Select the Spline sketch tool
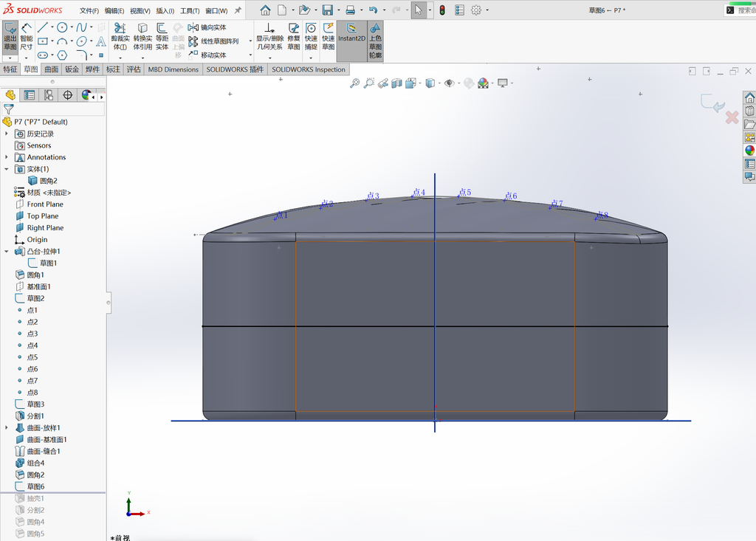Image resolution: width=756 pixels, height=541 pixels. pyautogui.click(x=81, y=27)
